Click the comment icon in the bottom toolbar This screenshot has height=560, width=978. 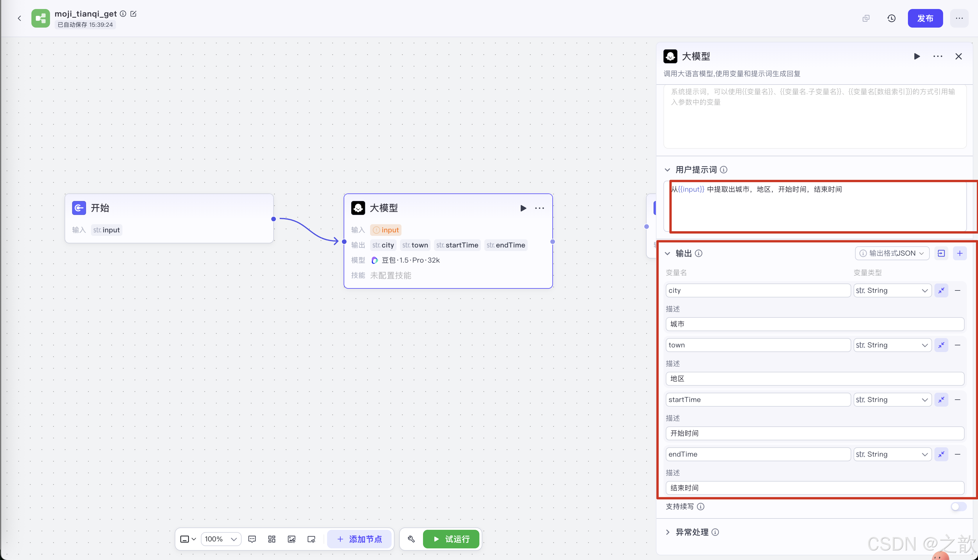252,539
